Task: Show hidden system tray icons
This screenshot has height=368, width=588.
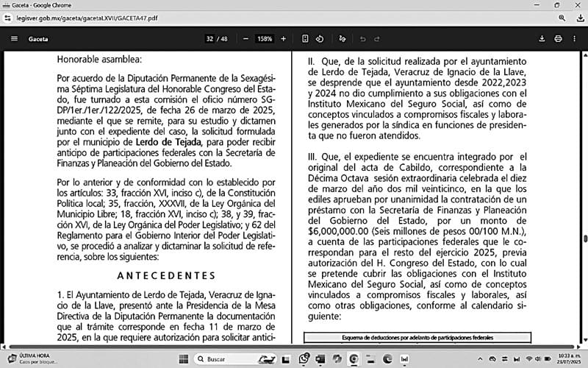Action: 481,358
